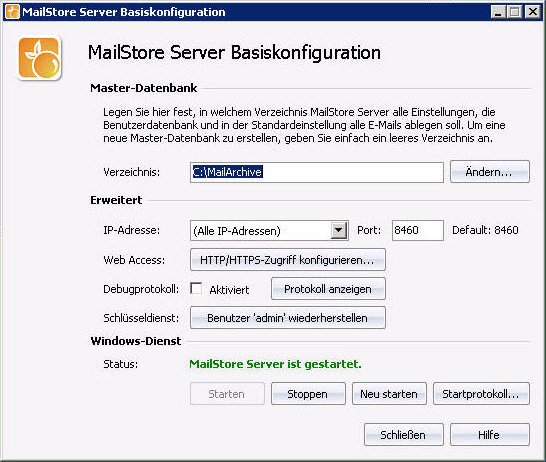Restart service using Neu starten

389,394
